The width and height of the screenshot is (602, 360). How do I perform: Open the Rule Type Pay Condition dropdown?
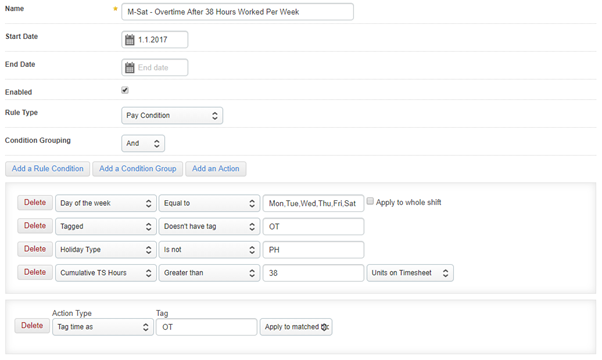pos(172,116)
